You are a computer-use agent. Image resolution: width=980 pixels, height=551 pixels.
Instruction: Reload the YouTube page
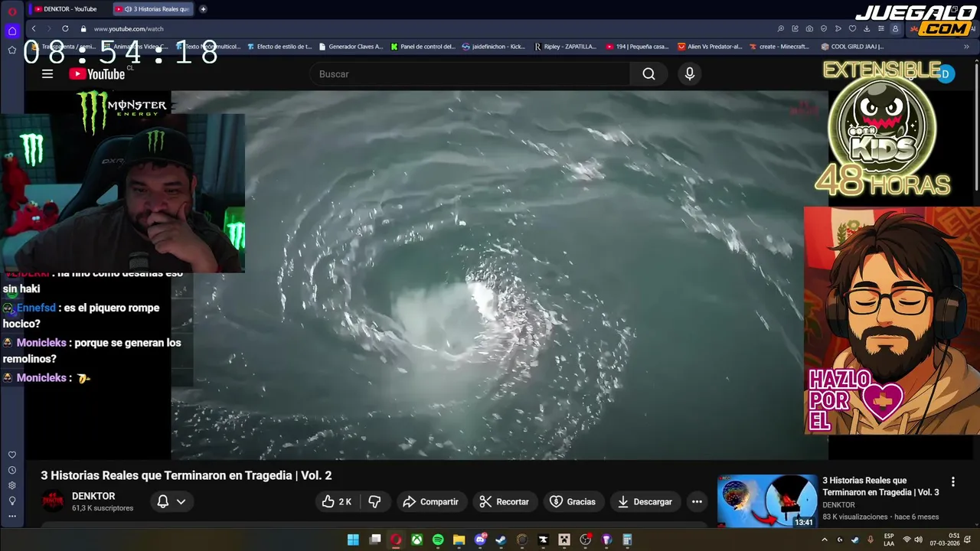tap(65, 28)
